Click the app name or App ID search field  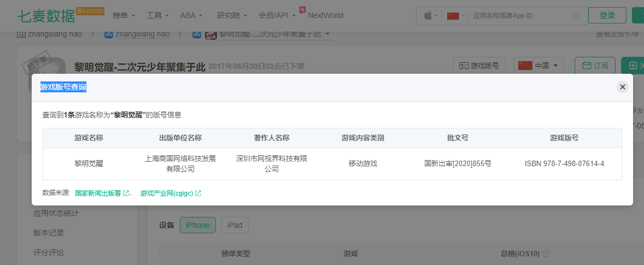coord(519,16)
